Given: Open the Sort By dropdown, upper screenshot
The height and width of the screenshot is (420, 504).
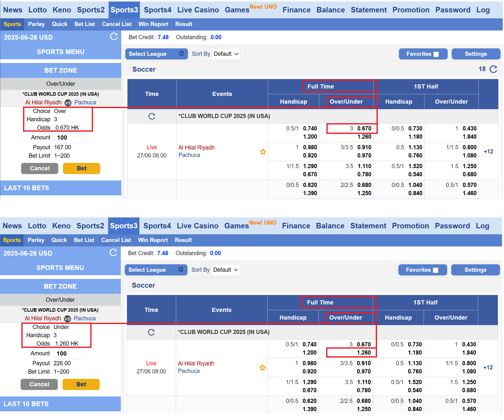Looking at the screenshot, I should [x=226, y=54].
